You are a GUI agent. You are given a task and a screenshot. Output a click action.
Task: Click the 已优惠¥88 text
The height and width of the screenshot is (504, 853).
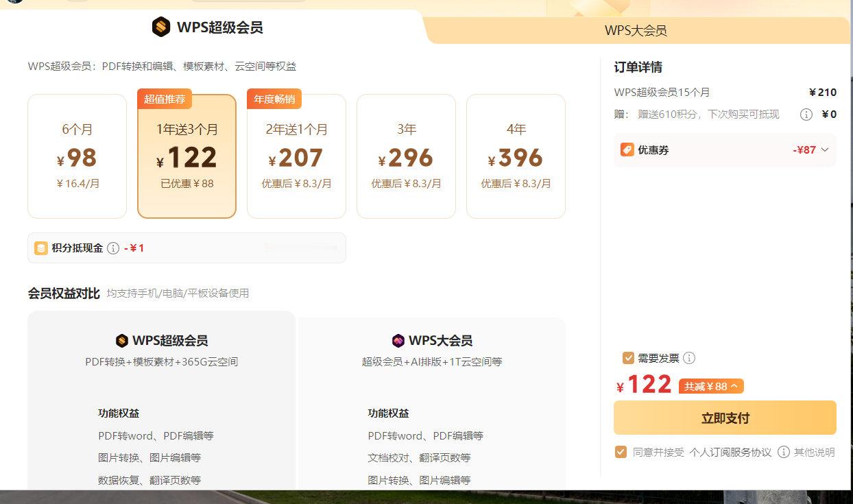(187, 184)
